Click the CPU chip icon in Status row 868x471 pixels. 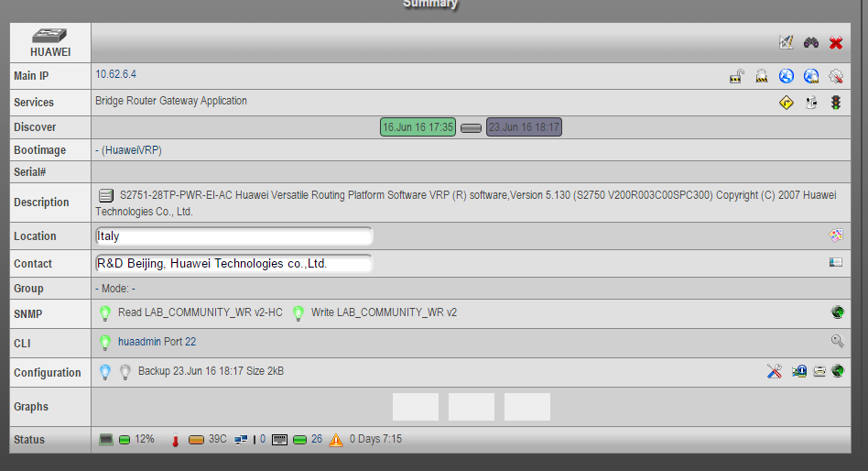(105, 440)
